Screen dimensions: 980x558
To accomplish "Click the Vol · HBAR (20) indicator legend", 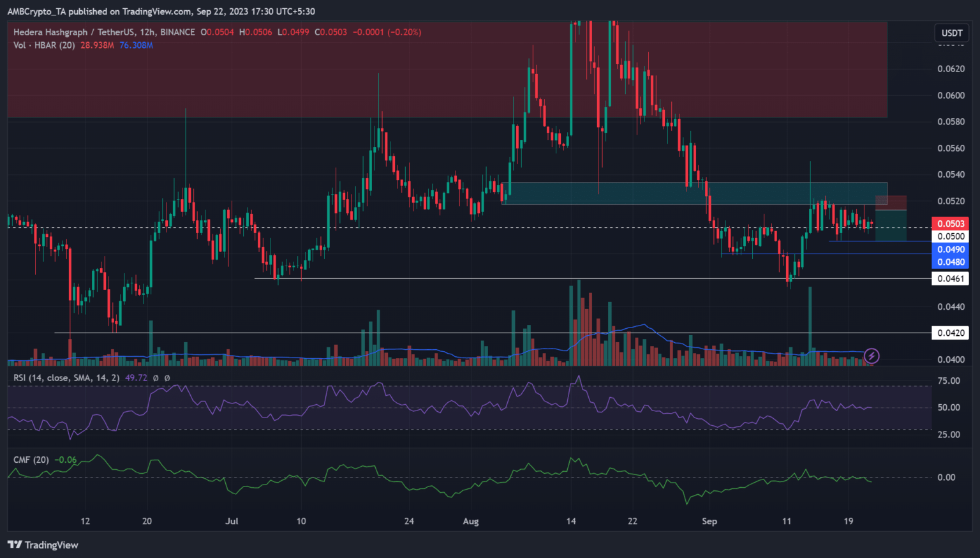I will pyautogui.click(x=44, y=45).
